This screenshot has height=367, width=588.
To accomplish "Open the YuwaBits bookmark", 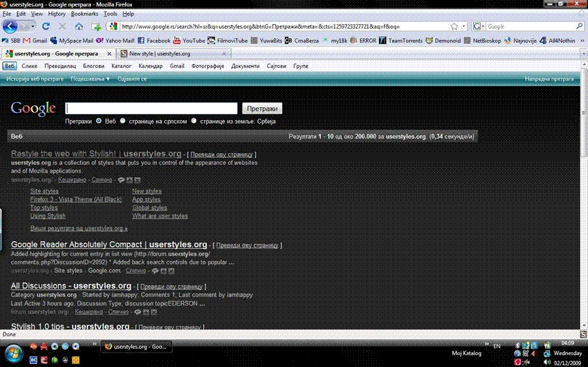I will click(267, 40).
